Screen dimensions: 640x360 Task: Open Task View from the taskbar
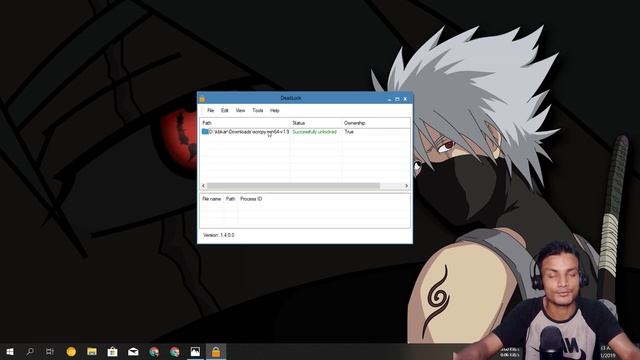click(x=50, y=351)
